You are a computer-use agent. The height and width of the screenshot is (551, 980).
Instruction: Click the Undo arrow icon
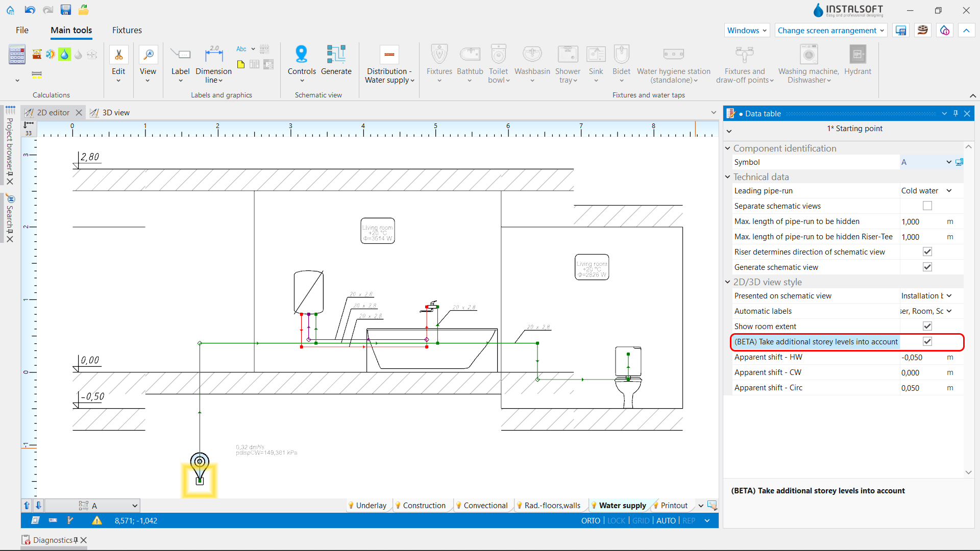coord(30,10)
